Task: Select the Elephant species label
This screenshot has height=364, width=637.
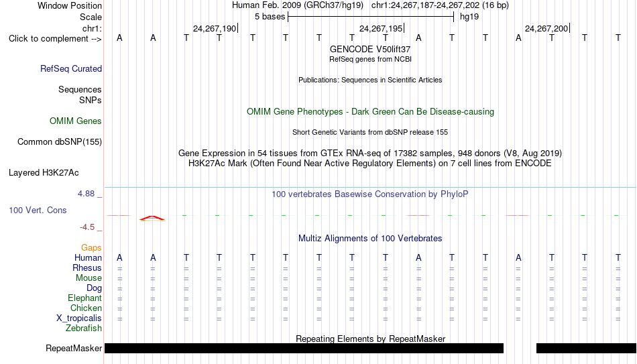Action: point(84,298)
